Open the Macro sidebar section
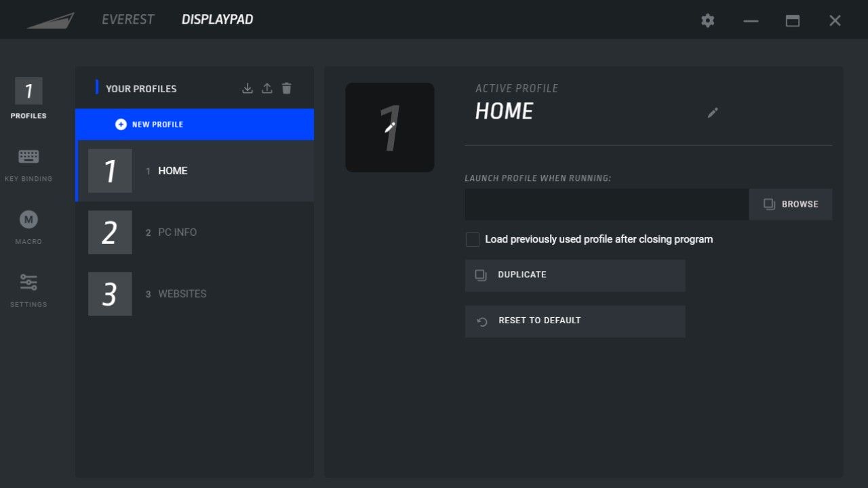This screenshot has width=868, height=488. 28,227
